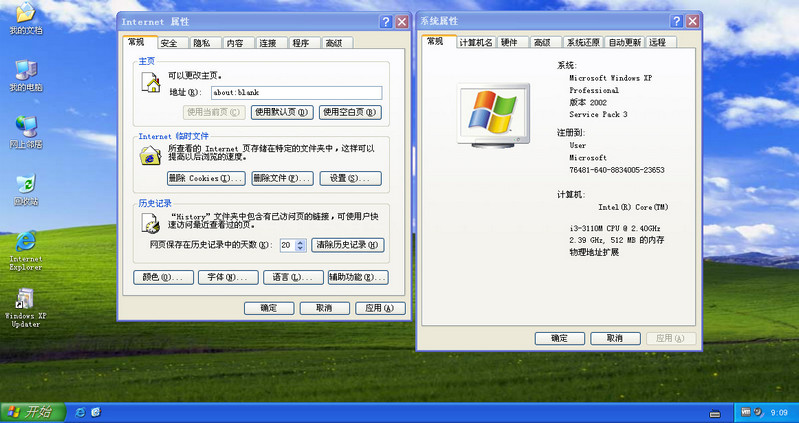Click 确定 in Internet 属性 dialog
The image size is (799, 423).
click(x=269, y=308)
